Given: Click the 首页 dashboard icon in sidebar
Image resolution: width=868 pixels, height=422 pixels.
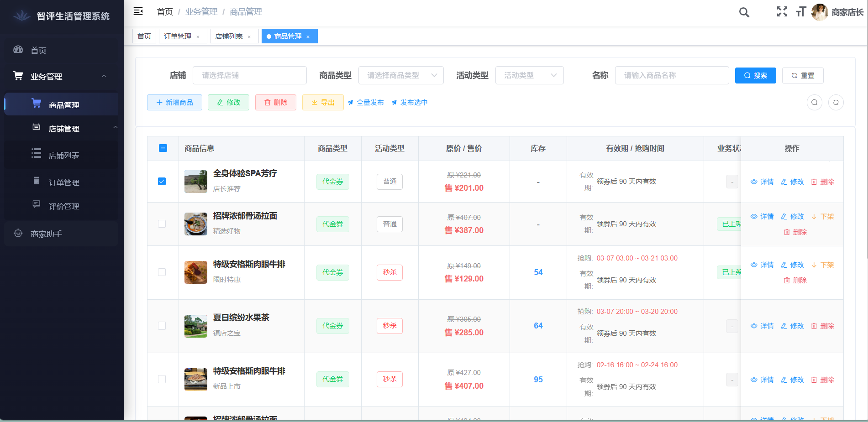Looking at the screenshot, I should coord(18,50).
